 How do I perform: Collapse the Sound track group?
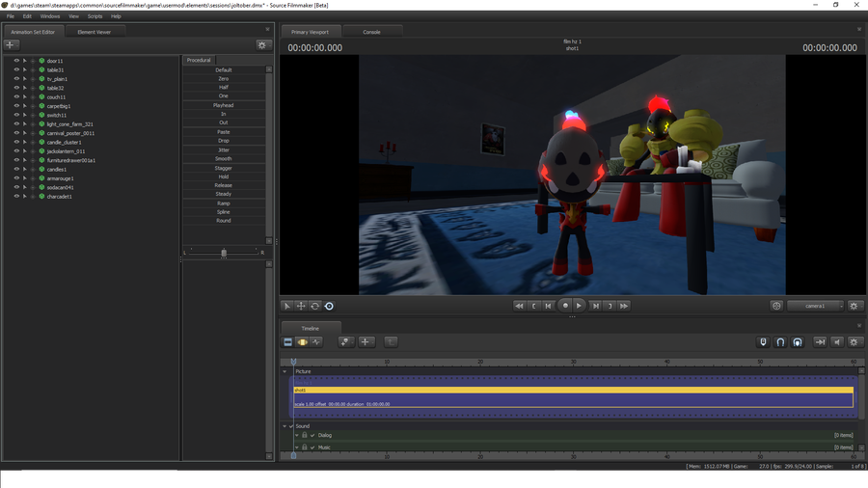coord(285,426)
